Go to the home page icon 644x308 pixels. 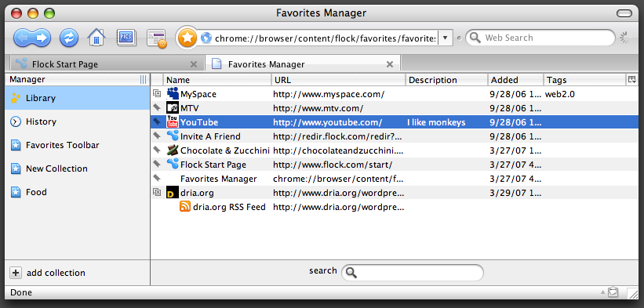click(96, 38)
